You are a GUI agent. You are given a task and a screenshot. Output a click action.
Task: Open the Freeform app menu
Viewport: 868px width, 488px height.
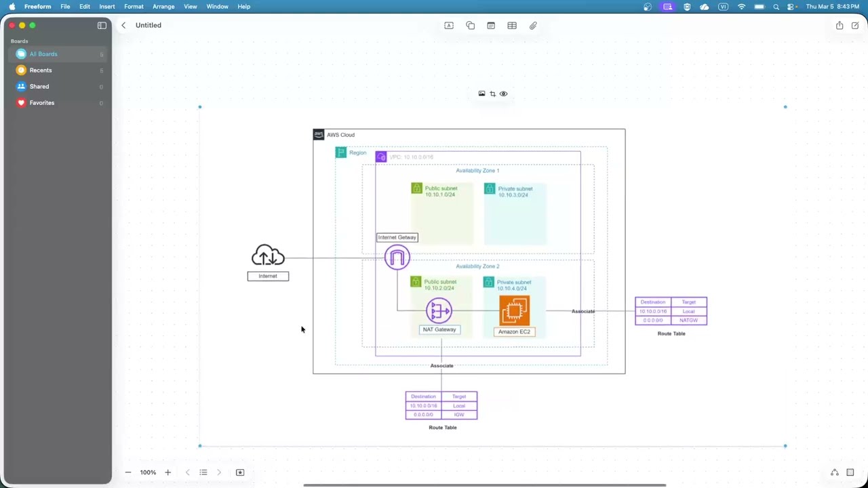38,7
